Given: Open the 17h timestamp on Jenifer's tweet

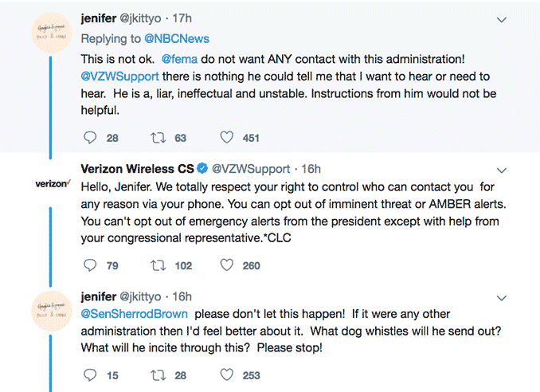Looking at the screenshot, I should click(182, 18).
